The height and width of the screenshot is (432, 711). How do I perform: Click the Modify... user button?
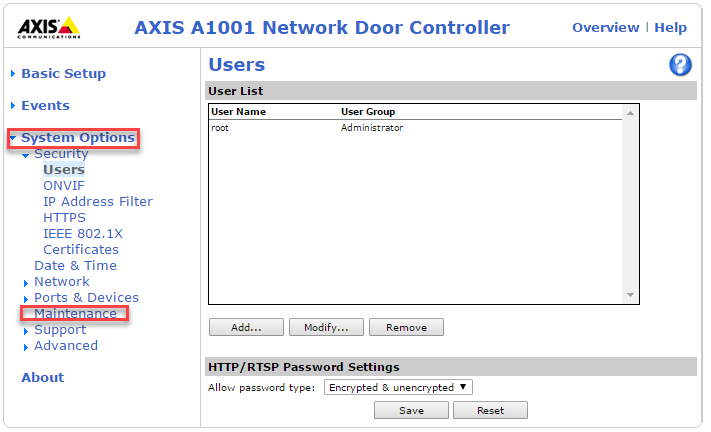pyautogui.click(x=326, y=327)
